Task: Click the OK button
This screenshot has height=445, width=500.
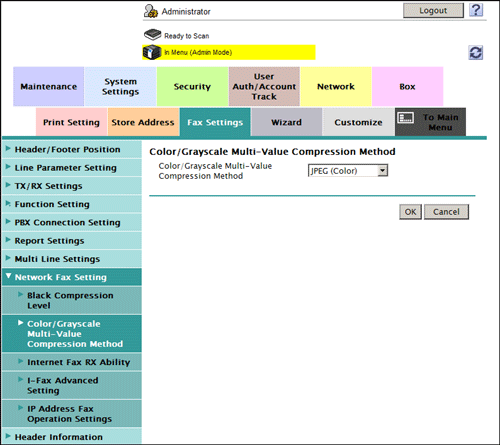Action: click(410, 212)
